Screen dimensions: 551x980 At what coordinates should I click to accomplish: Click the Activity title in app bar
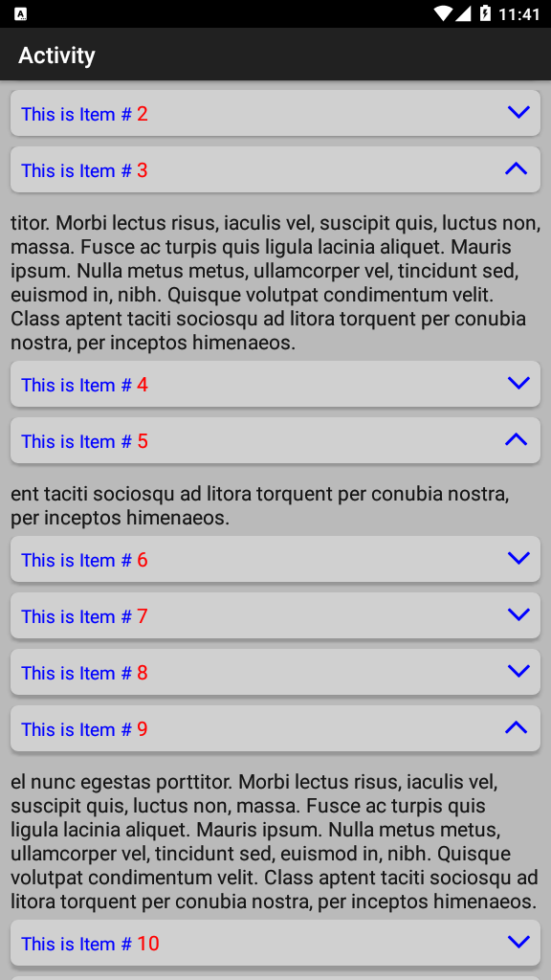click(x=56, y=55)
